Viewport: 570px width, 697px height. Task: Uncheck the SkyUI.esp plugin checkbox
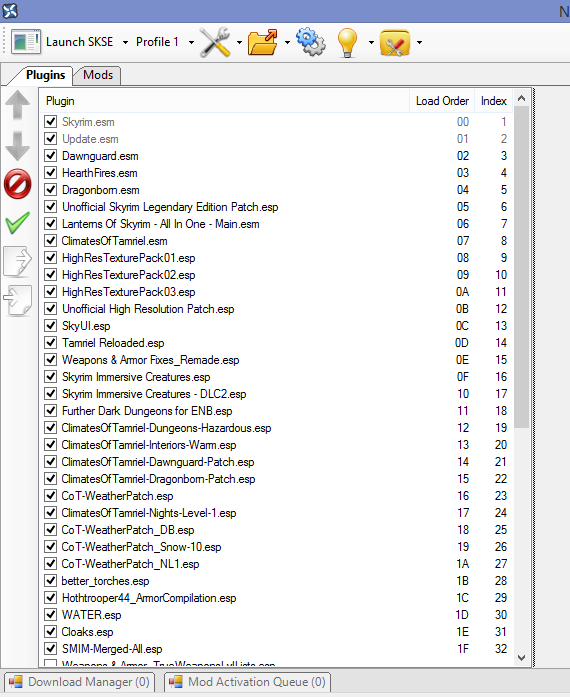51,325
